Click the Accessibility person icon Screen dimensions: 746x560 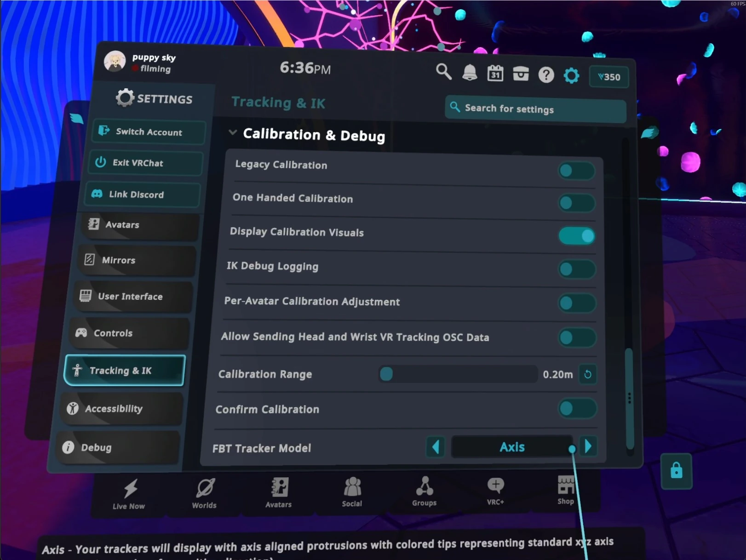(x=73, y=408)
